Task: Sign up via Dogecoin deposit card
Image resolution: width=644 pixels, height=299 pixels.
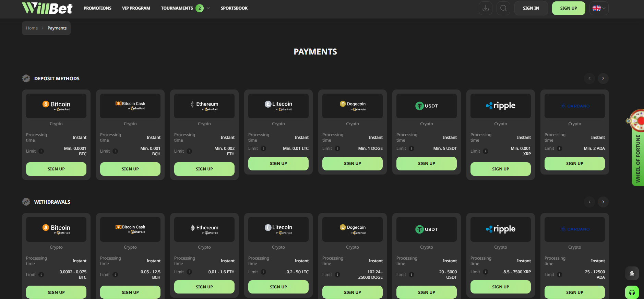Action: [x=353, y=164]
